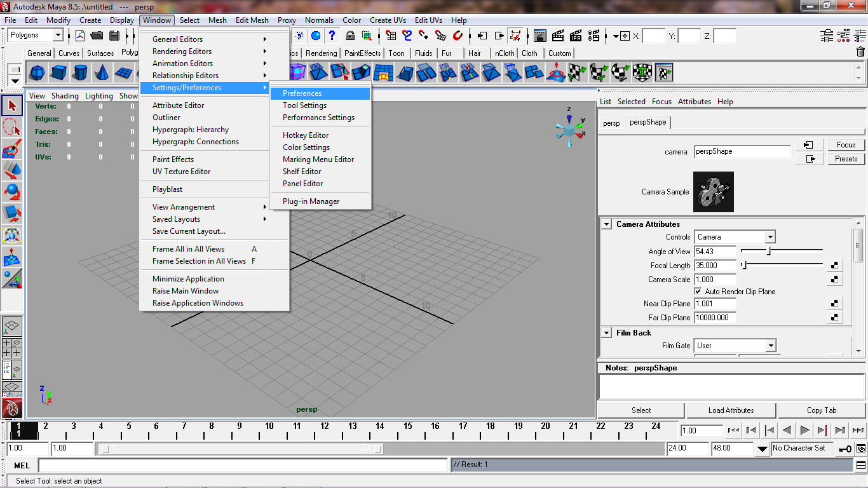Create a polygon plane from the shelf
This screenshot has width=868, height=488.
[x=123, y=73]
